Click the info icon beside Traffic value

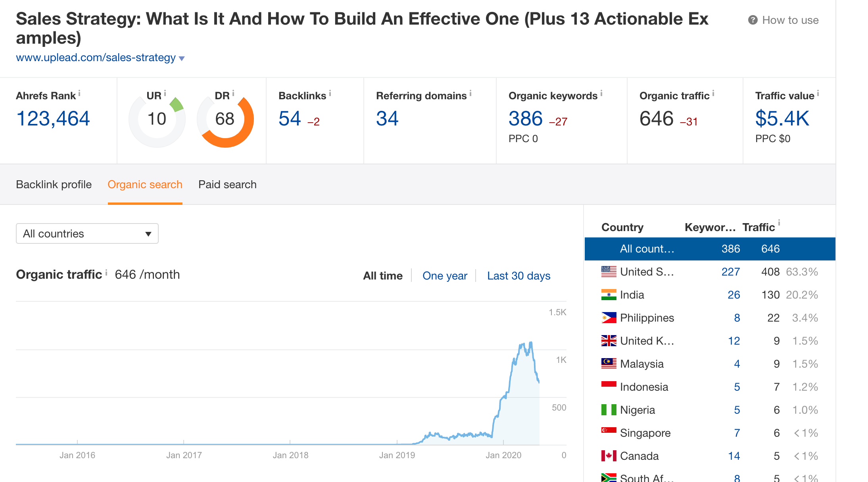(818, 93)
